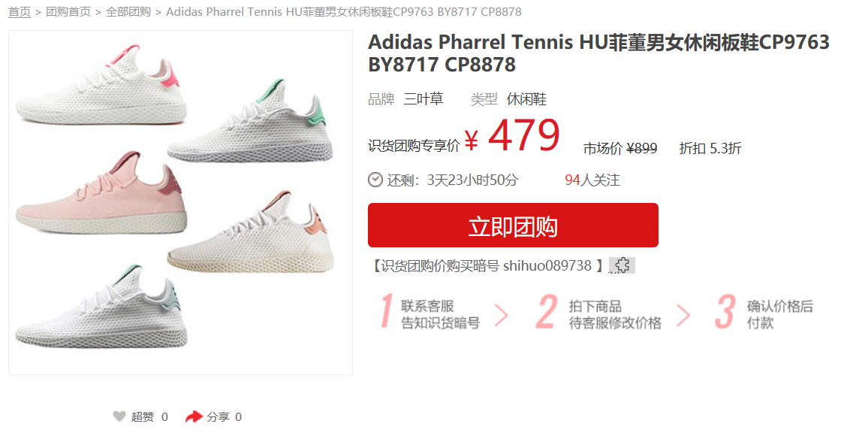Click the 94人关注 followers text
868x442 pixels.
[x=592, y=180]
